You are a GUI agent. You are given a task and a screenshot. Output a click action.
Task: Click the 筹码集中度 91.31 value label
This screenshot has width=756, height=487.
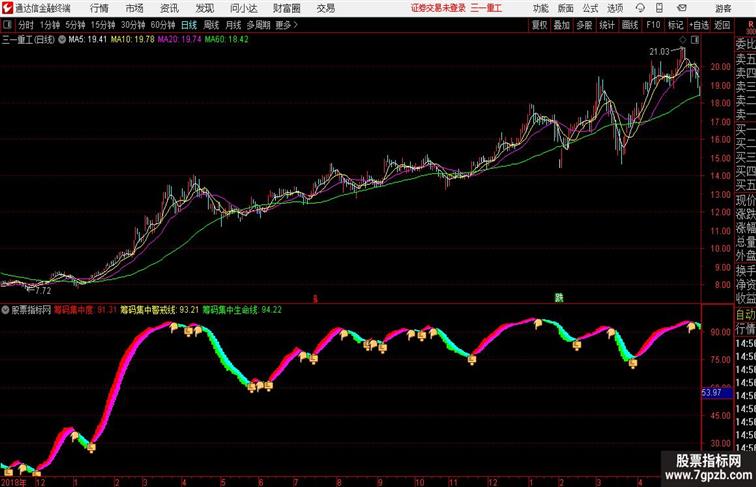point(85,310)
